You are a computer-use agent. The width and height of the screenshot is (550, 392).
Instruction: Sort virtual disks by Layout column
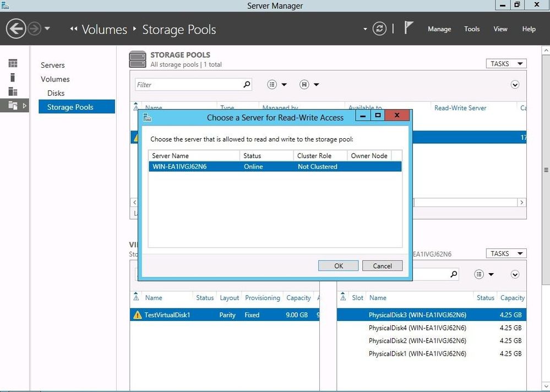230,298
